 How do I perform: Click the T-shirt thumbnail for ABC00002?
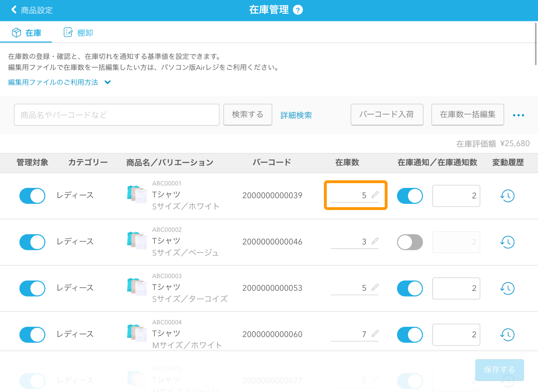[137, 240]
